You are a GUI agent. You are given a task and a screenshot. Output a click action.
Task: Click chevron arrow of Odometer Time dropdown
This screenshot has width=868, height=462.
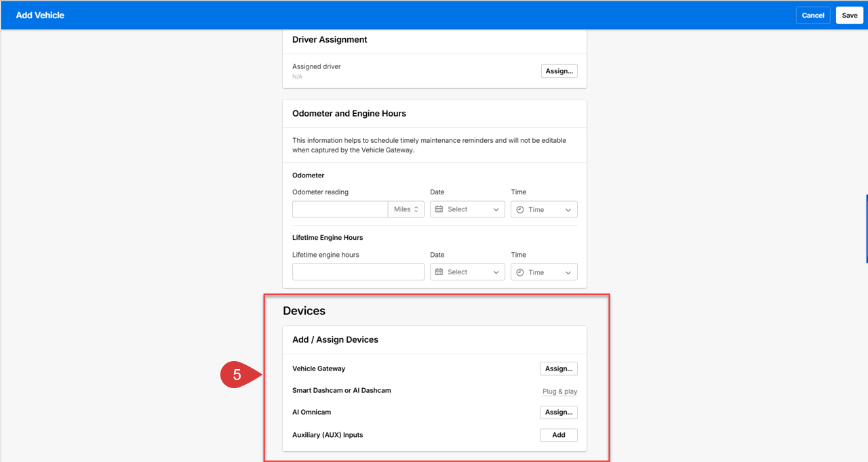(568, 210)
